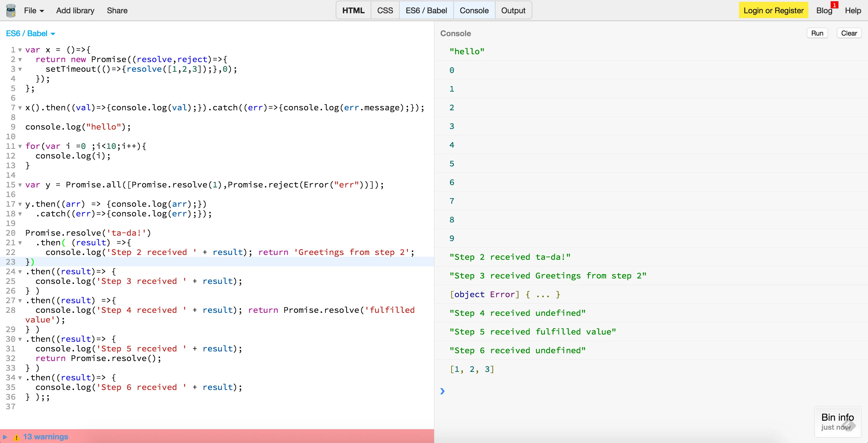Open the File dropdown menu
The height and width of the screenshot is (443, 868).
(x=34, y=11)
